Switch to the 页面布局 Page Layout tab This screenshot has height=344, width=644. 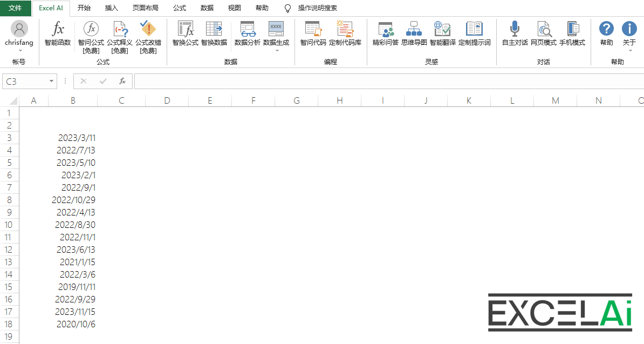[146, 8]
